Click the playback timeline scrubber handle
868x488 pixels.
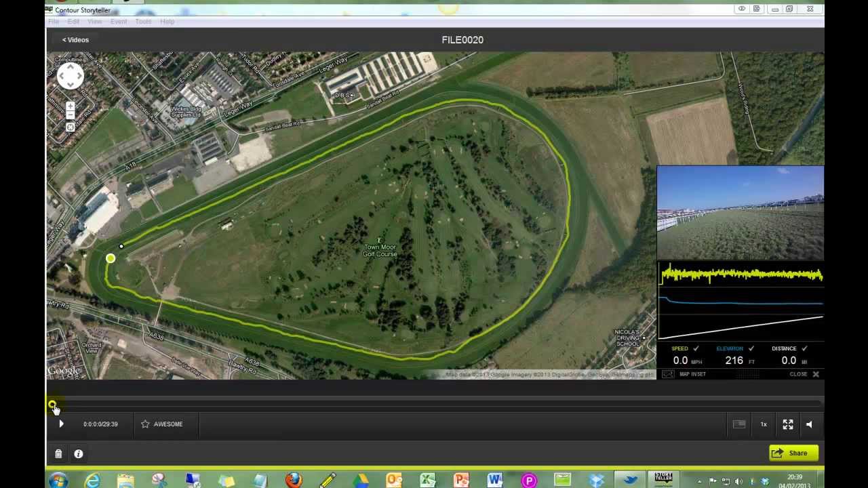coord(52,405)
